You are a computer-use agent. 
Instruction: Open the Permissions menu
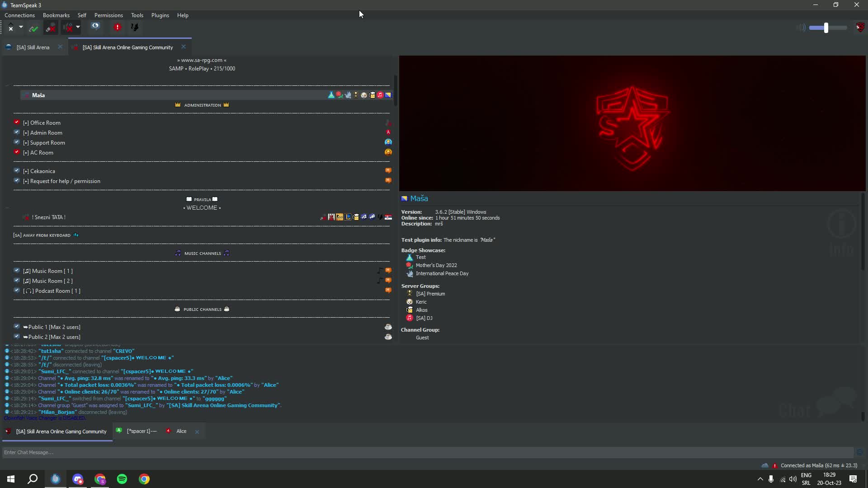(x=108, y=15)
